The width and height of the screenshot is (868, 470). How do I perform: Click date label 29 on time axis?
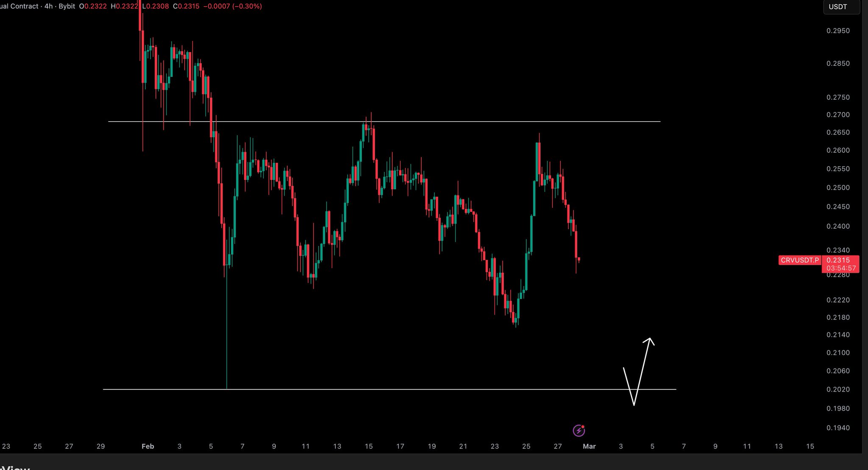100,446
